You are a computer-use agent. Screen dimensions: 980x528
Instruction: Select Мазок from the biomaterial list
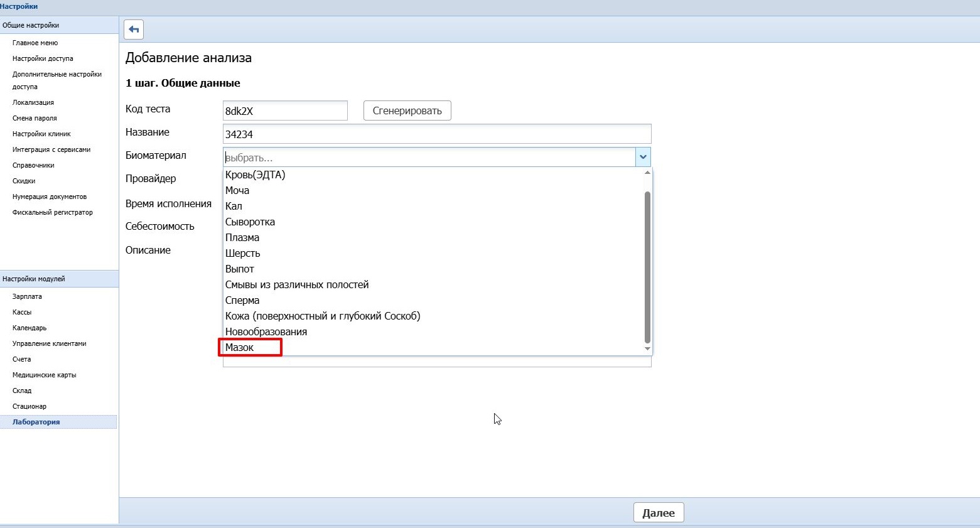coord(240,347)
